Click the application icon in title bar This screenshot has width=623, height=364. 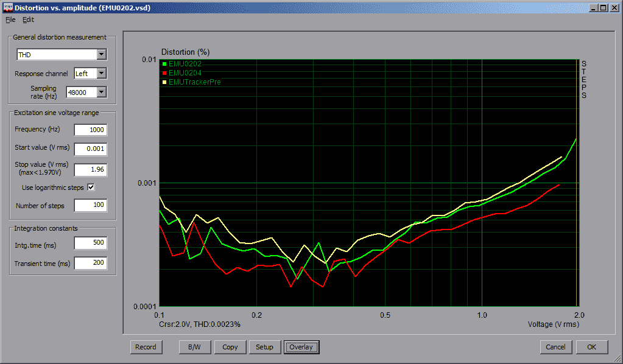coord(7,8)
